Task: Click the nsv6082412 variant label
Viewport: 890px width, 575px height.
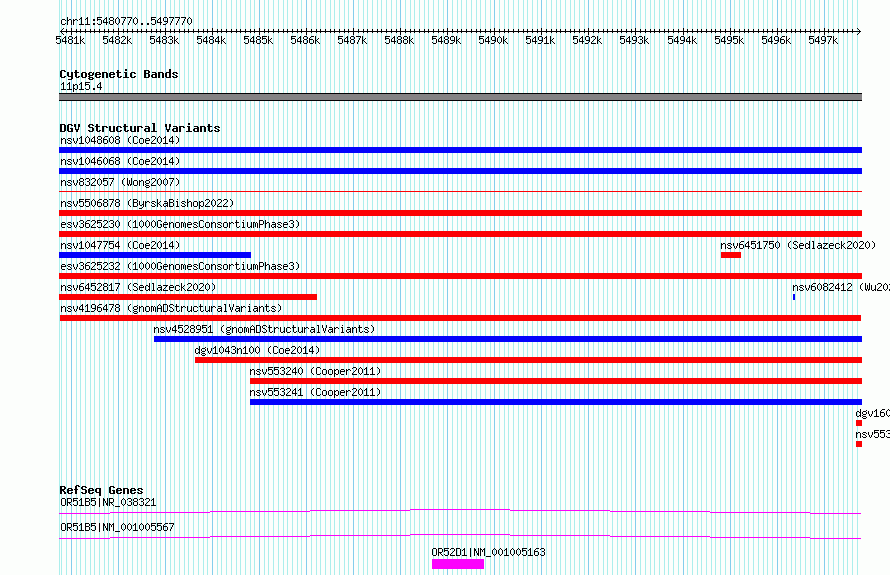Action: 841,287
